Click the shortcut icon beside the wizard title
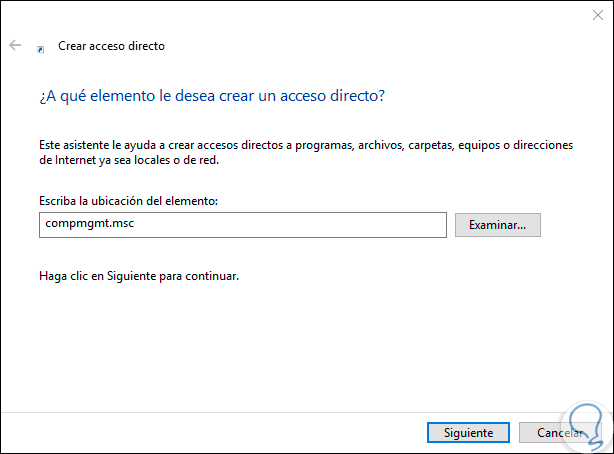This screenshot has width=614, height=454. (40, 47)
